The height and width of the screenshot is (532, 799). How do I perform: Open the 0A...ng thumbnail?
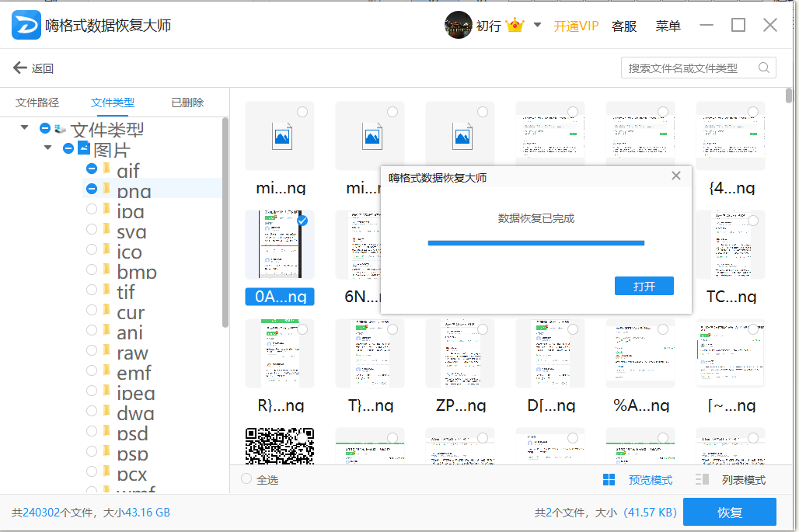click(x=279, y=245)
